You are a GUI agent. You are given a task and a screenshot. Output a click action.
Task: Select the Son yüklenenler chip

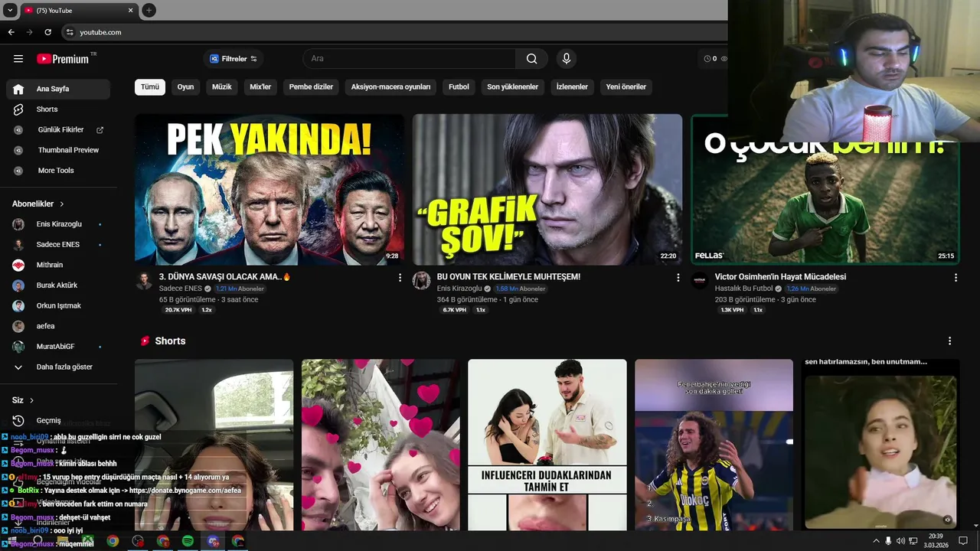pyautogui.click(x=512, y=87)
